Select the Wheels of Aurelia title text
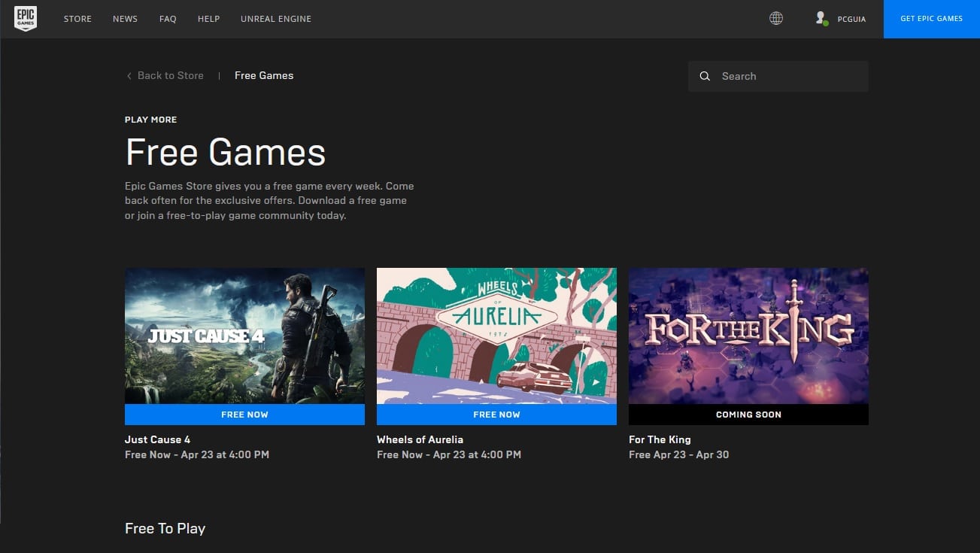 pos(420,439)
